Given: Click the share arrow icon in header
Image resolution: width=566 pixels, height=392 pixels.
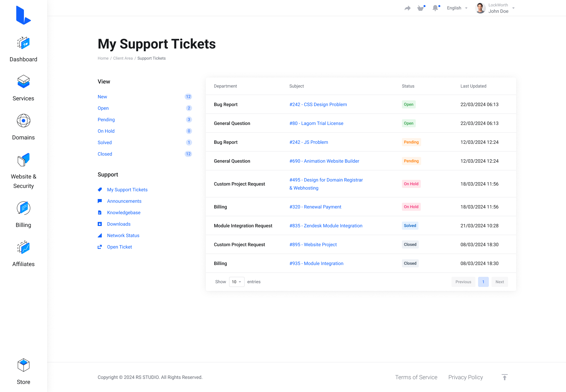Looking at the screenshot, I should [408, 8].
